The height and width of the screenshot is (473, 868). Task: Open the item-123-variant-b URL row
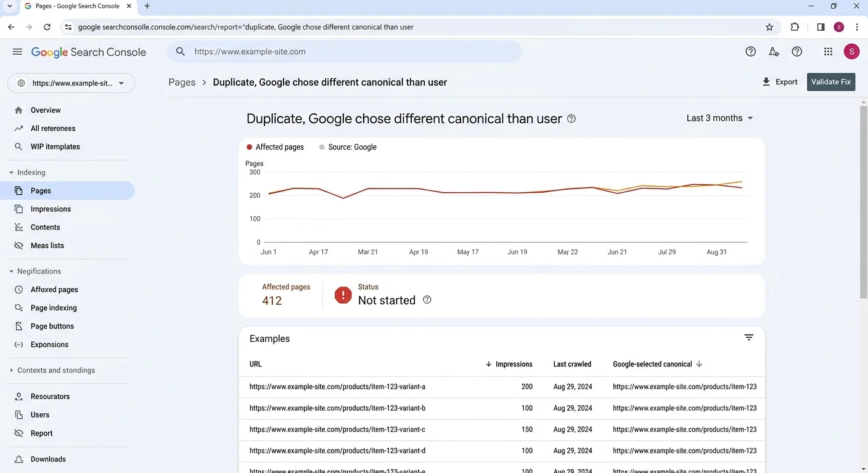click(502, 408)
